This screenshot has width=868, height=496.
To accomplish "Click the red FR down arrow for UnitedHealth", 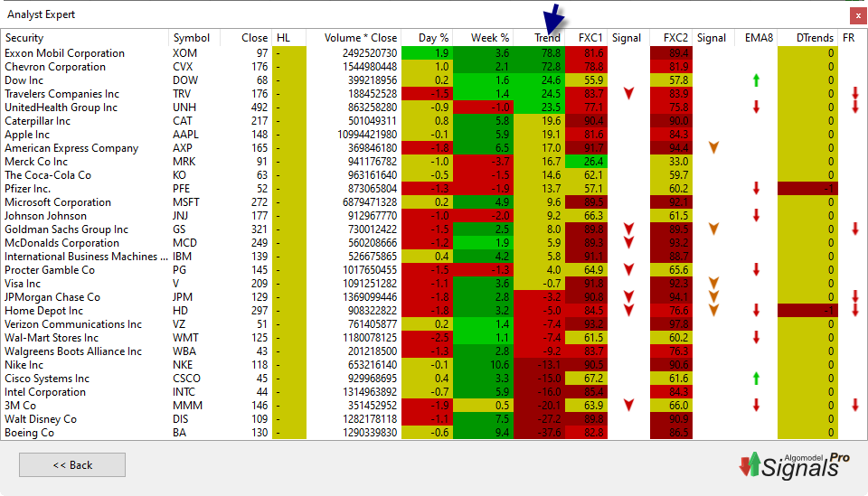I will [855, 108].
